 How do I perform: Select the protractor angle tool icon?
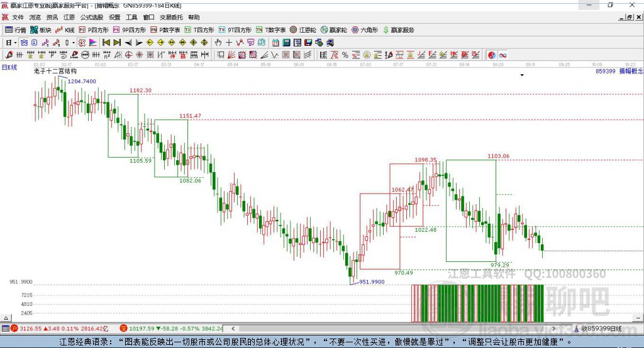point(118,55)
